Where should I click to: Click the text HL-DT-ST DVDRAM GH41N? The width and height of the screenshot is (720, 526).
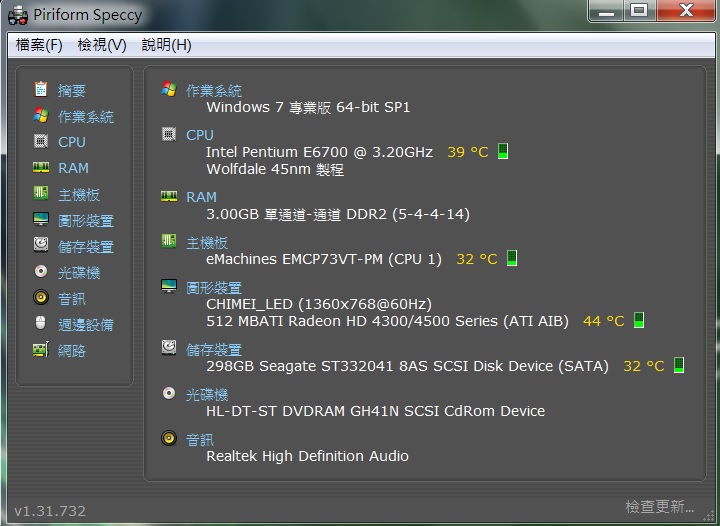pyautogui.click(x=303, y=411)
